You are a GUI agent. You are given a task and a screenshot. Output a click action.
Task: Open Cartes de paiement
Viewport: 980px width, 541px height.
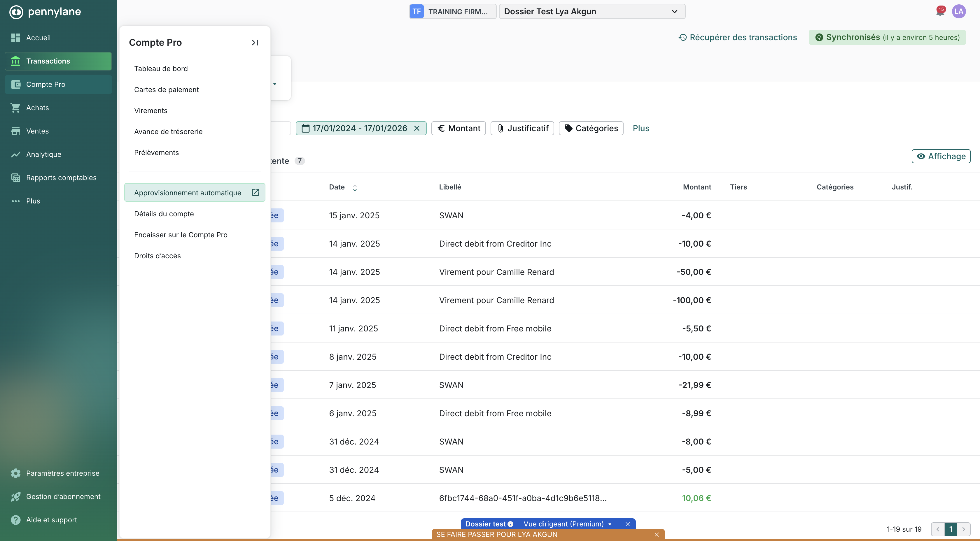coord(195,90)
